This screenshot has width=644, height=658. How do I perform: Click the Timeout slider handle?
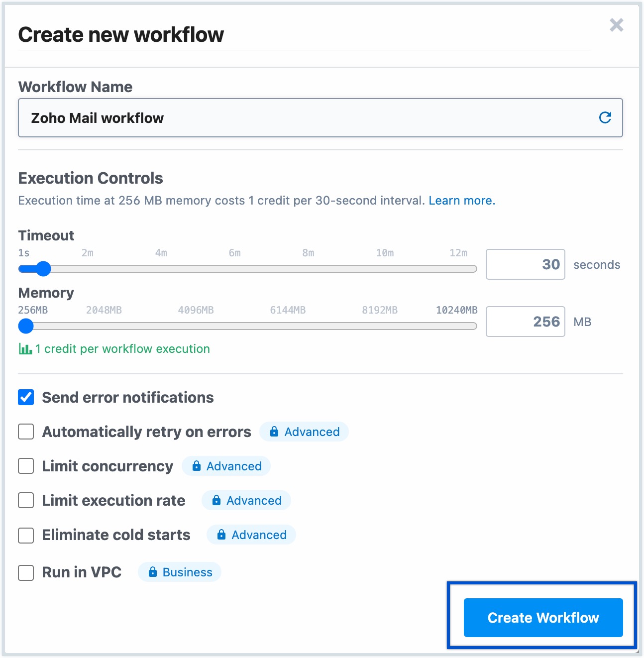[44, 269]
